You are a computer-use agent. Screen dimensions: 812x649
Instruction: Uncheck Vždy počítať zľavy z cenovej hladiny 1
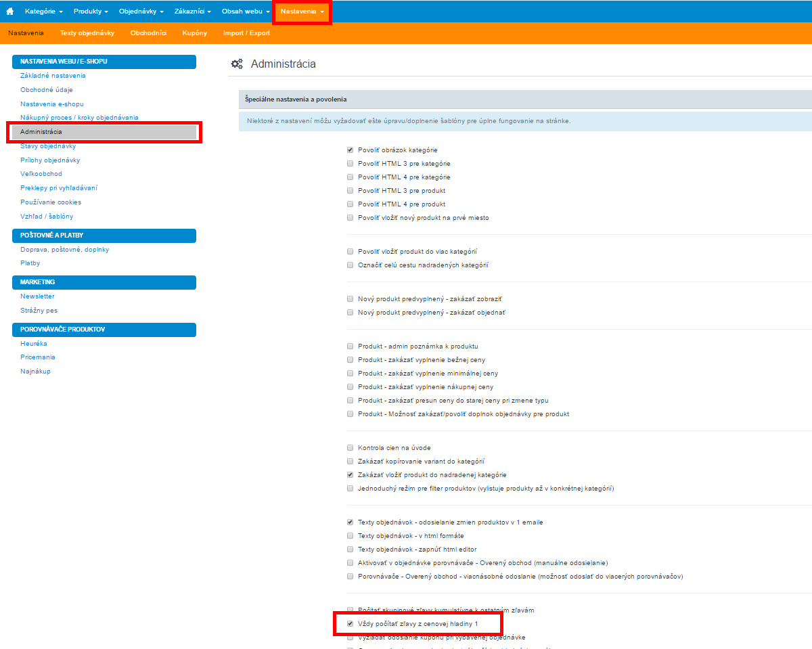tap(351, 624)
